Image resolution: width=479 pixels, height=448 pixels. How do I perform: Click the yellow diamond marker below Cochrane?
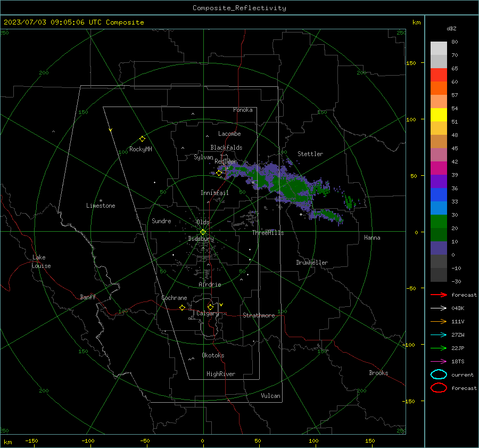(x=182, y=307)
